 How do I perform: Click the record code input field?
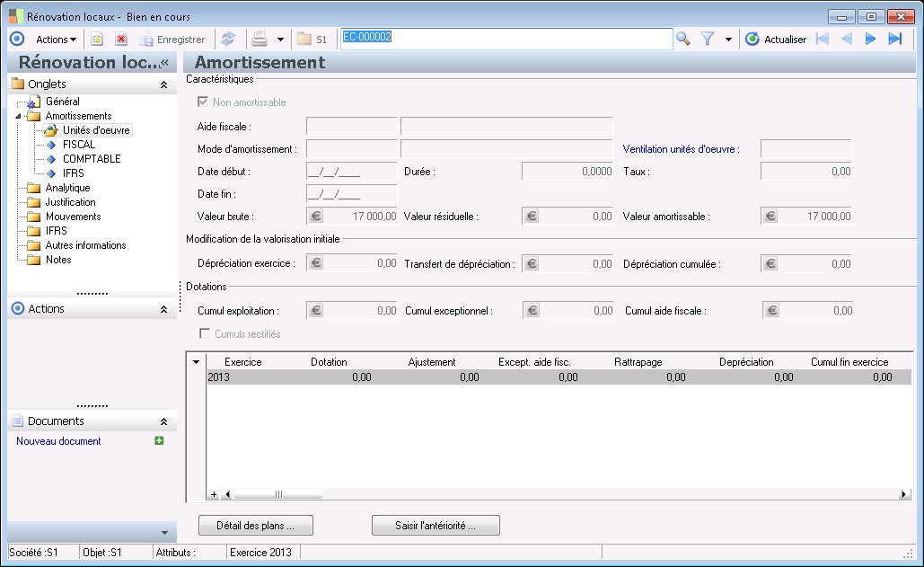[x=506, y=39]
